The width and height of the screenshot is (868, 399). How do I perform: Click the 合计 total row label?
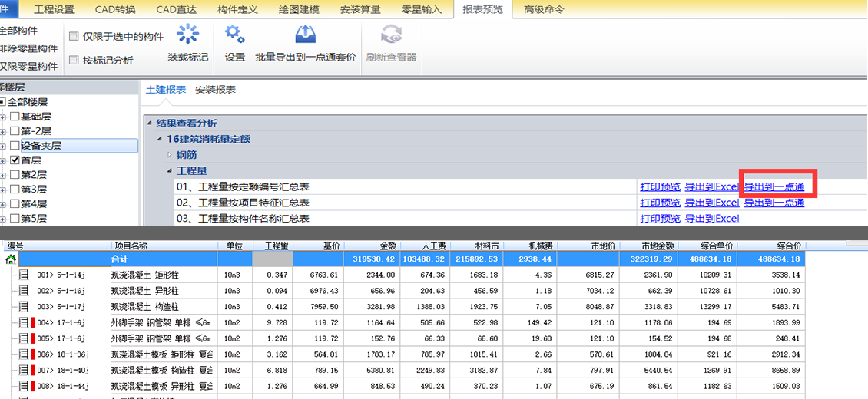coord(120,259)
